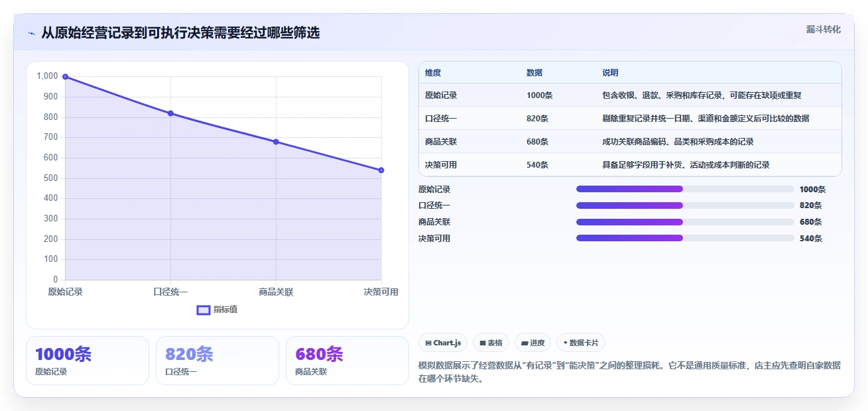The height and width of the screenshot is (411, 868).
Task: Click the 1000条 data card
Action: [88, 361]
